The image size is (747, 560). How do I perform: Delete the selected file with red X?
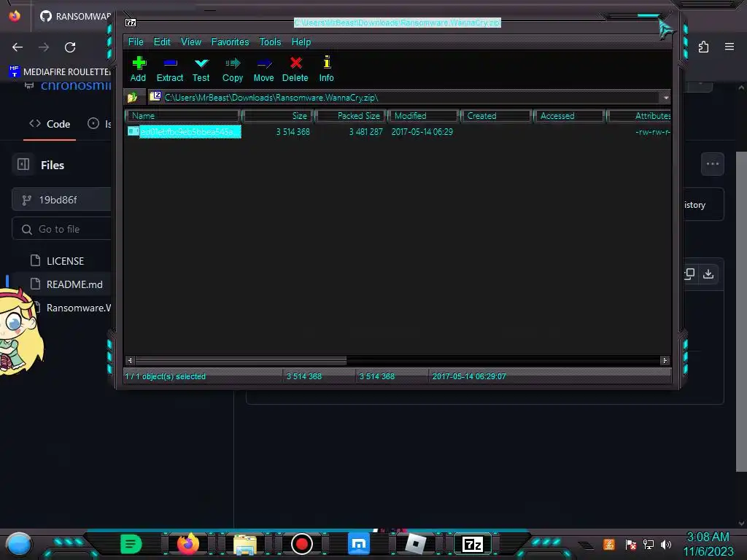click(x=295, y=69)
